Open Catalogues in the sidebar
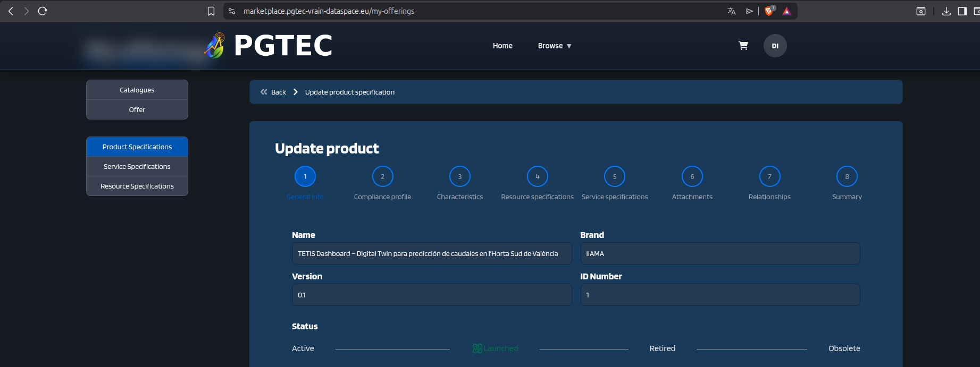This screenshot has height=367, width=980. (x=137, y=90)
